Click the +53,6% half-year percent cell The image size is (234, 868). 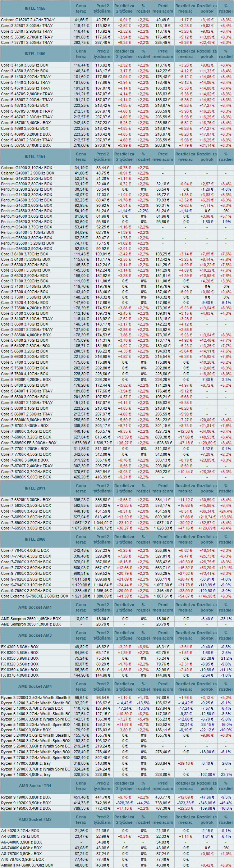point(226,517)
